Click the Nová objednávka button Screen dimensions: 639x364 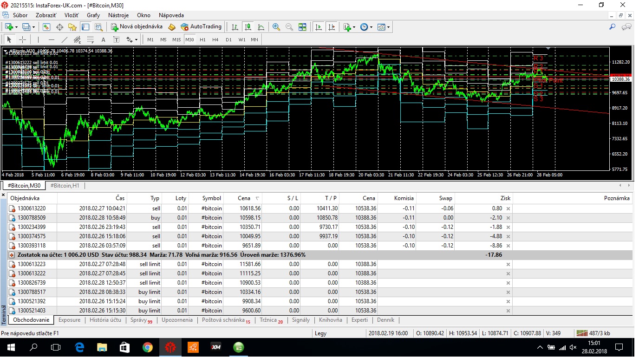coord(137,27)
